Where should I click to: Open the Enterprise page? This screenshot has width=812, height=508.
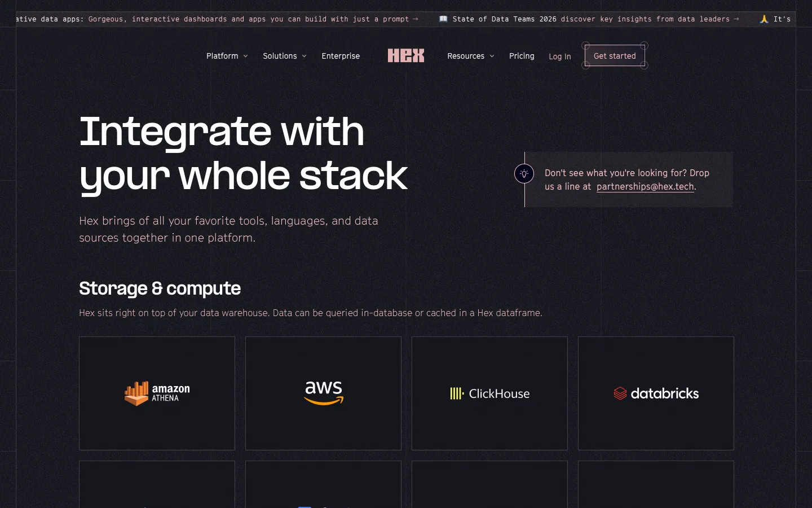coord(341,56)
